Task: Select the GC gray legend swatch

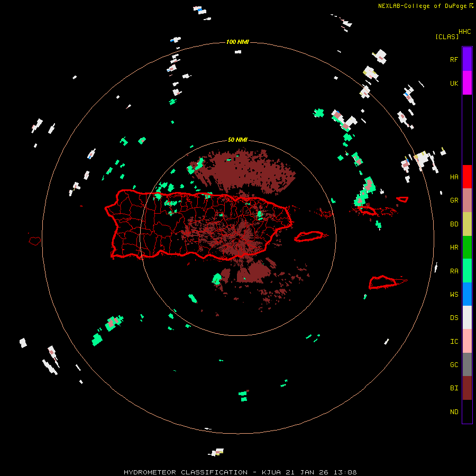Action: click(x=467, y=364)
